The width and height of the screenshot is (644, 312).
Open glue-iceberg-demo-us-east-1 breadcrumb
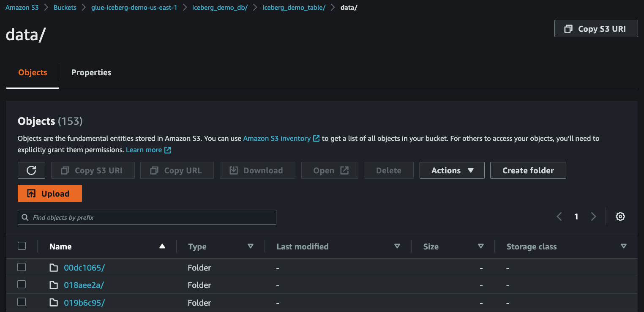tap(134, 8)
